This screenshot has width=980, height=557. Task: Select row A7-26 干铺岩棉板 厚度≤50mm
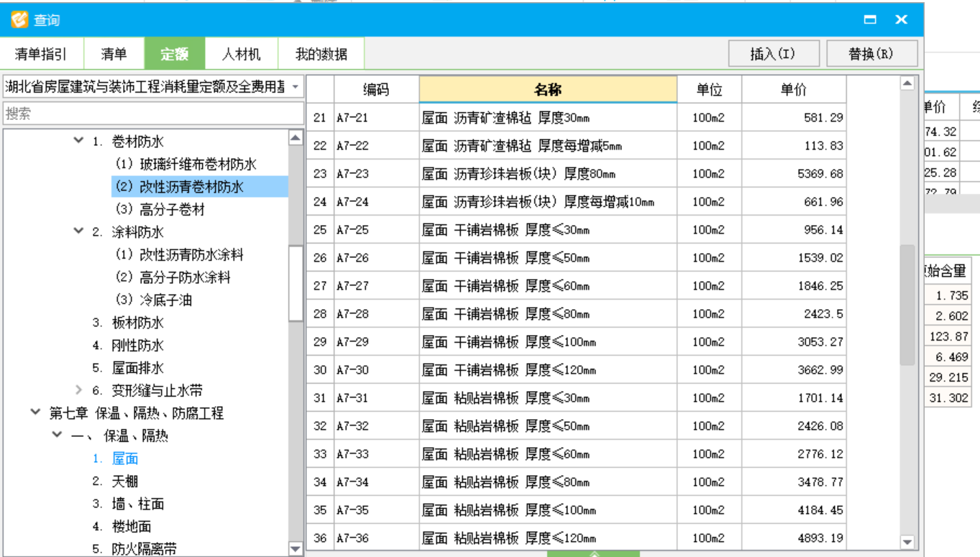pyautogui.click(x=576, y=257)
